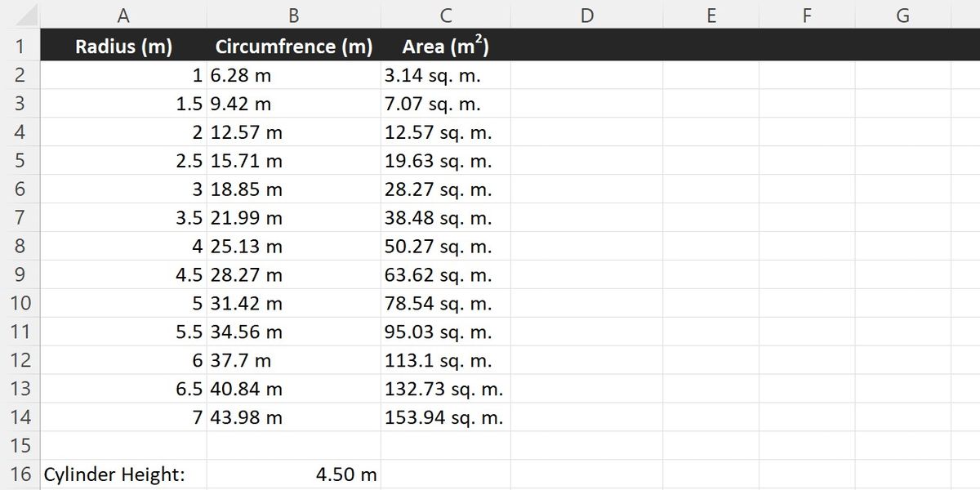Select the radius cell with value 7
Viewport: 980px width, 490px height.
123,417
